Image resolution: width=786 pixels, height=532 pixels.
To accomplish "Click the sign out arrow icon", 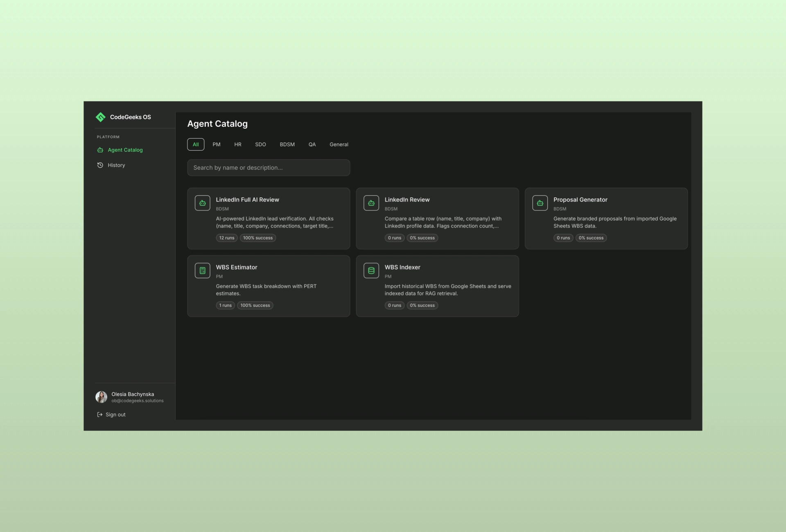I will [x=100, y=415].
